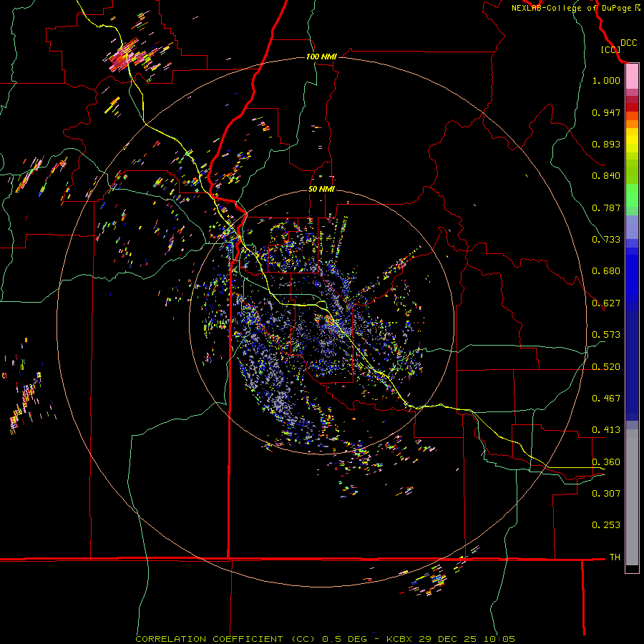644x644 pixels.
Task: Select the 0.573 scale value
Action: (606, 335)
